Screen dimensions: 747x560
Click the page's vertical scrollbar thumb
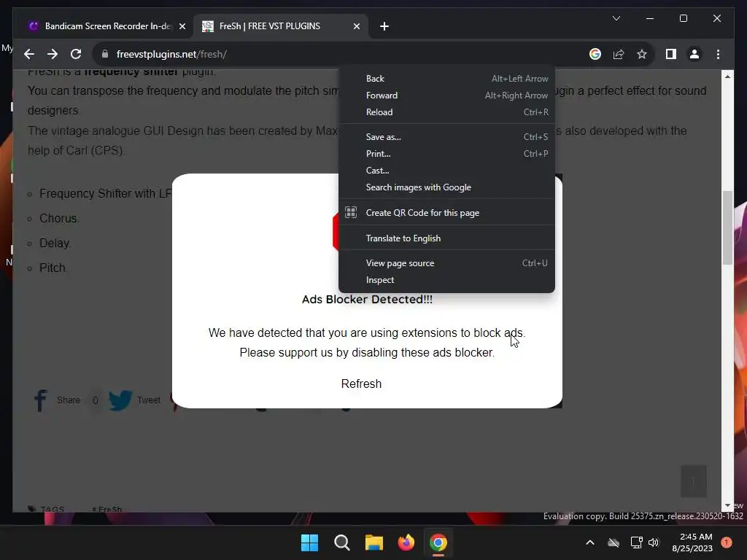[x=727, y=227]
